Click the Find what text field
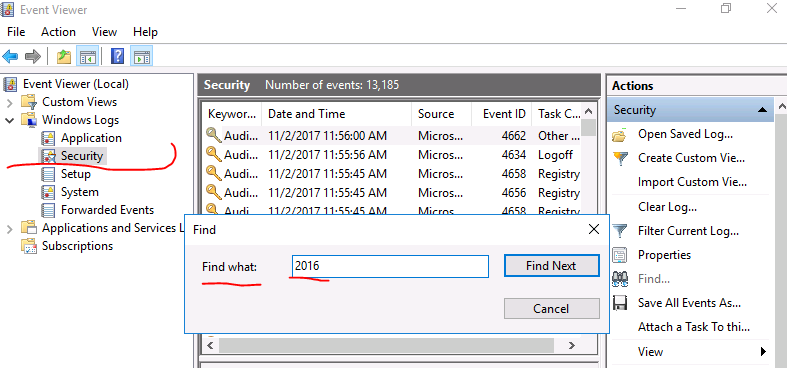Image resolution: width=787 pixels, height=368 pixels. (x=390, y=267)
